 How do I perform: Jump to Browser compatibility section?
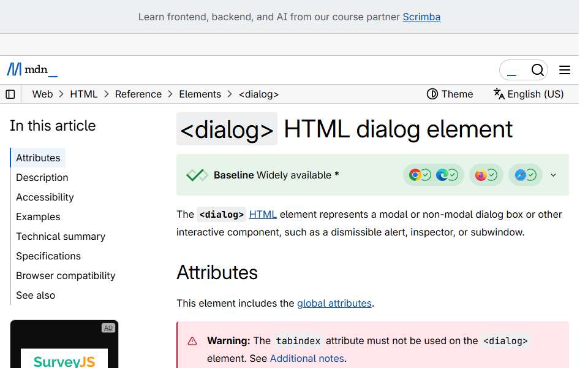(x=66, y=275)
